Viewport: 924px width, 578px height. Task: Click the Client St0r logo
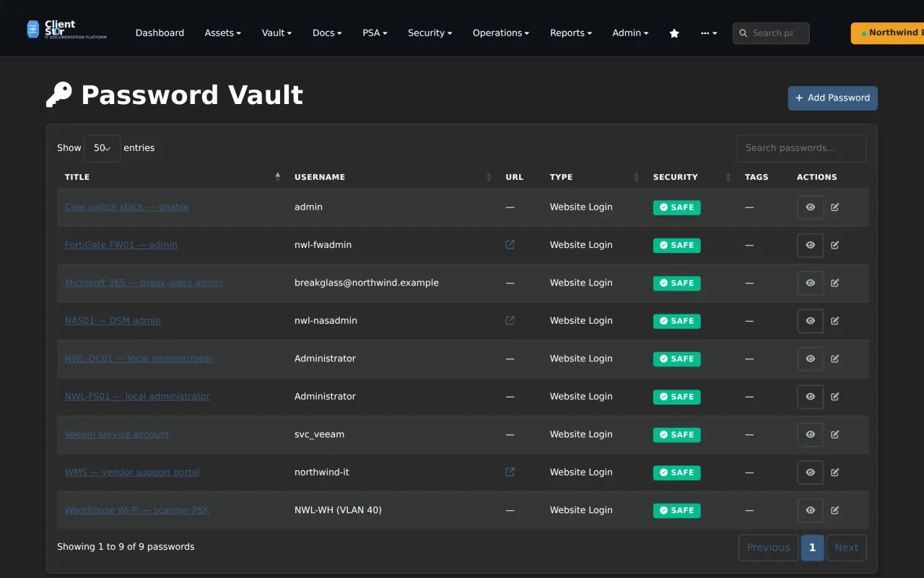coord(66,30)
